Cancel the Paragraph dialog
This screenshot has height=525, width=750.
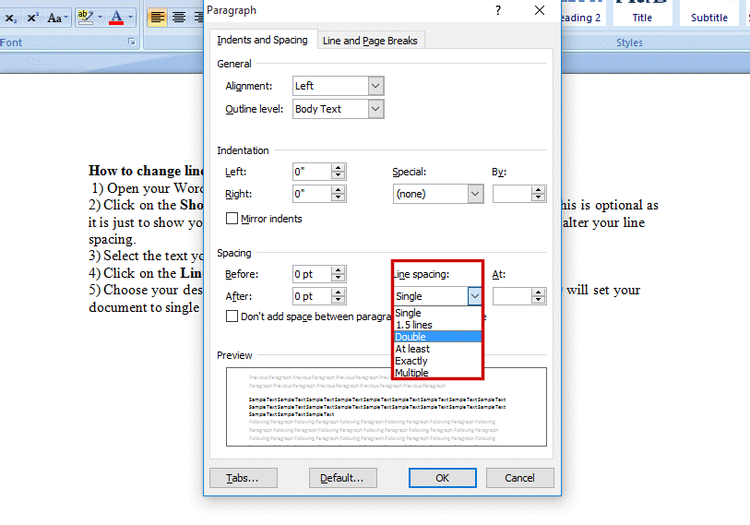(x=520, y=478)
